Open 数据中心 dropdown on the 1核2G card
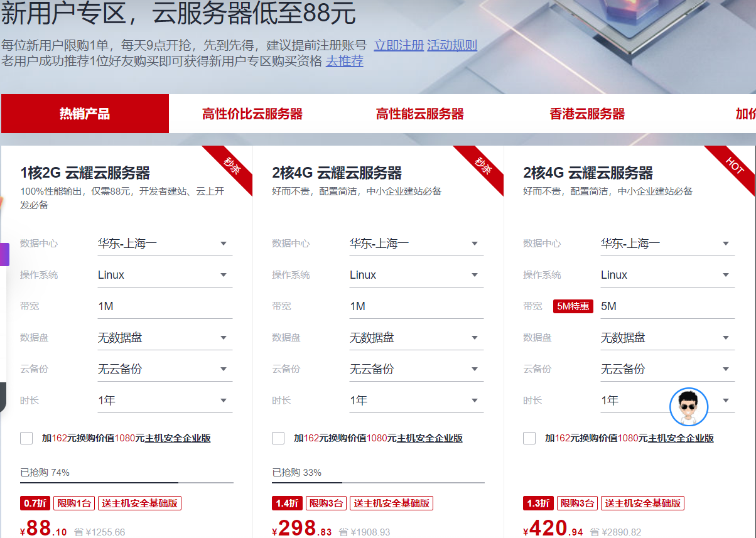The image size is (756, 538). 165,244
